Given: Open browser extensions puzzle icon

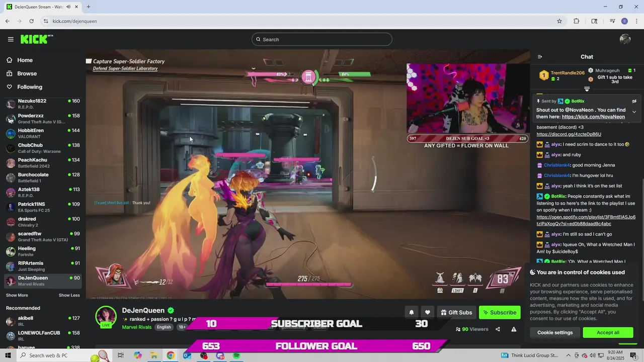Looking at the screenshot, I should point(577,21).
